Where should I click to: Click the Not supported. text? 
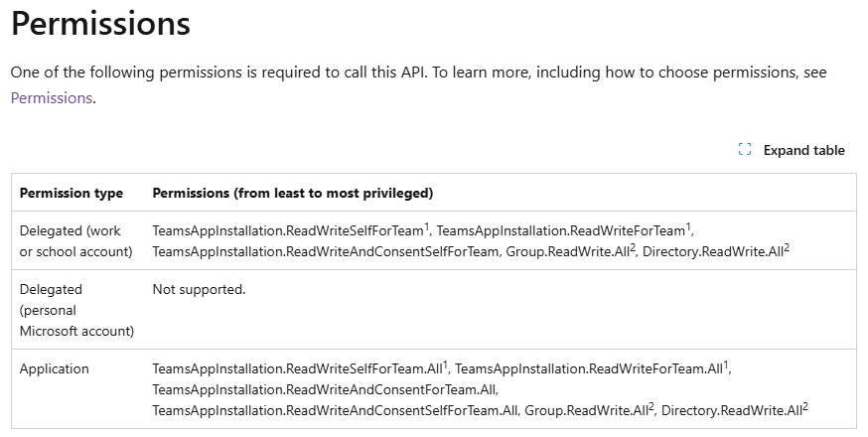coord(199,290)
